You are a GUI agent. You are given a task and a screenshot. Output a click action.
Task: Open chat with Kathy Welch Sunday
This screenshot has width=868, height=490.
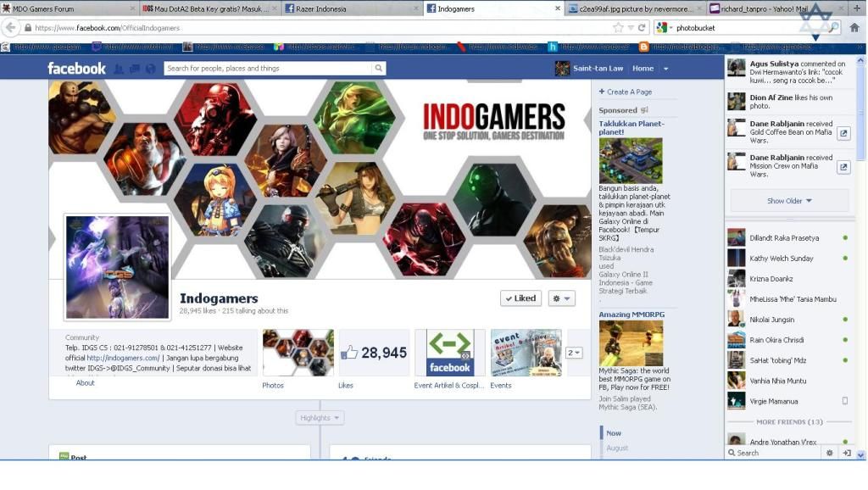[788, 259]
